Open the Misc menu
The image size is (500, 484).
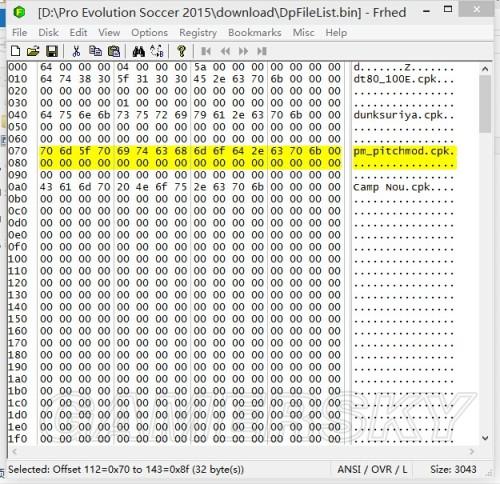point(303,33)
